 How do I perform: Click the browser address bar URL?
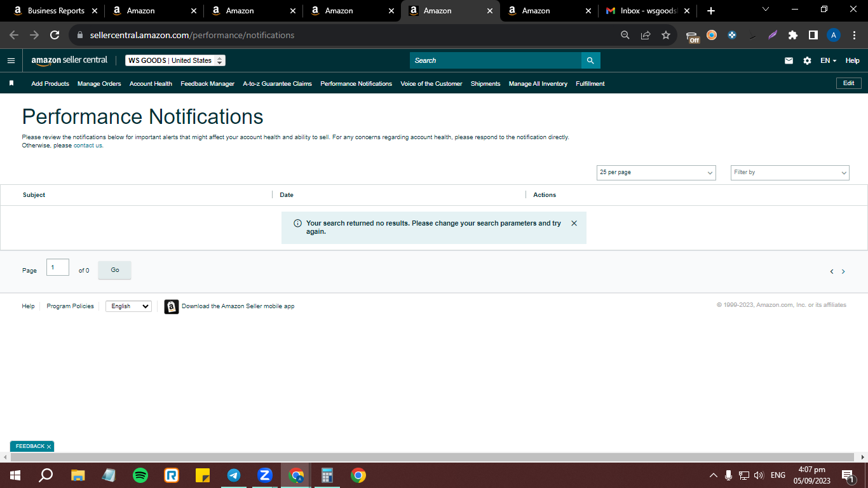tap(192, 35)
